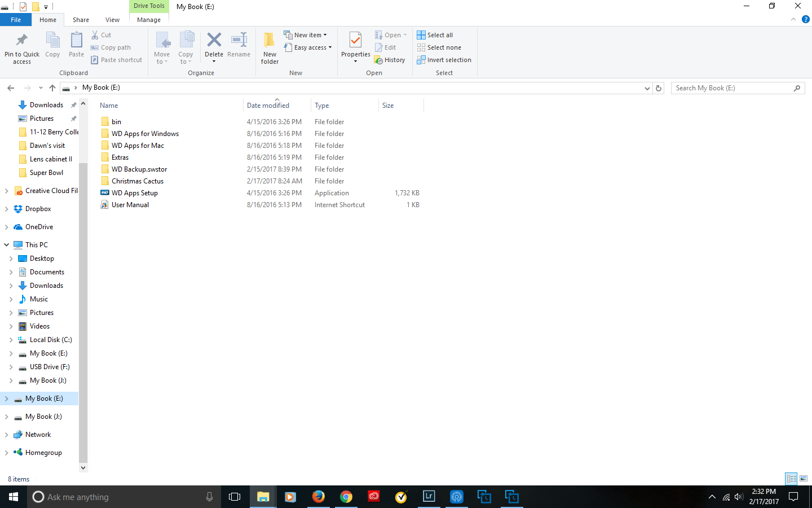Click Select none in the ribbon
The width and height of the screenshot is (812, 508).
click(x=439, y=47)
